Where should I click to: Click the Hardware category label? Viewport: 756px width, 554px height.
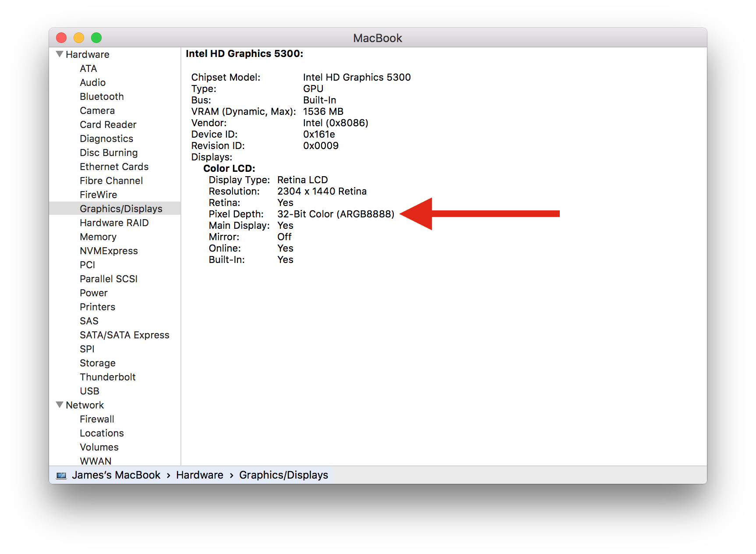click(x=88, y=54)
